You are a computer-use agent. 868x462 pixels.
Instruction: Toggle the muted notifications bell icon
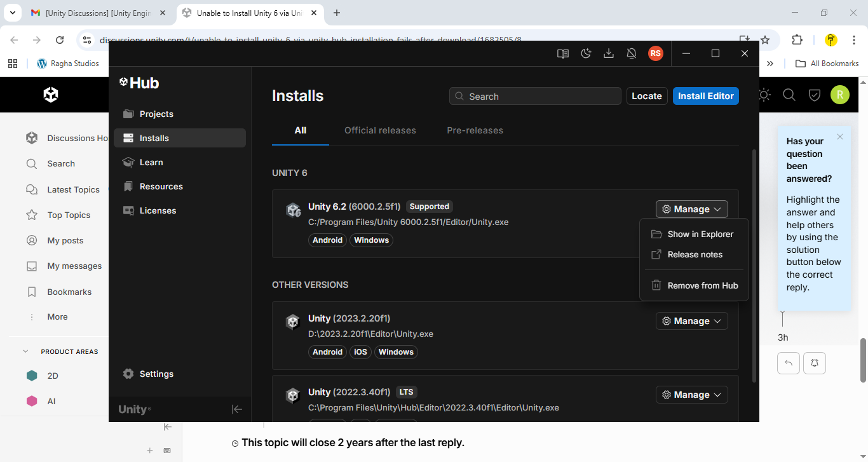(631, 53)
